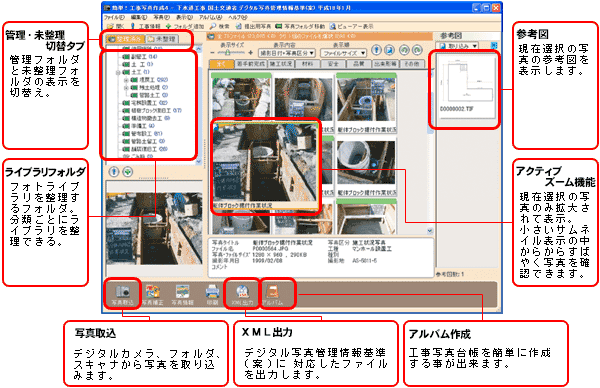Image resolution: width=600 pixels, height=388 pixels.
Task: Open the 編集 menu
Action: coord(139,17)
